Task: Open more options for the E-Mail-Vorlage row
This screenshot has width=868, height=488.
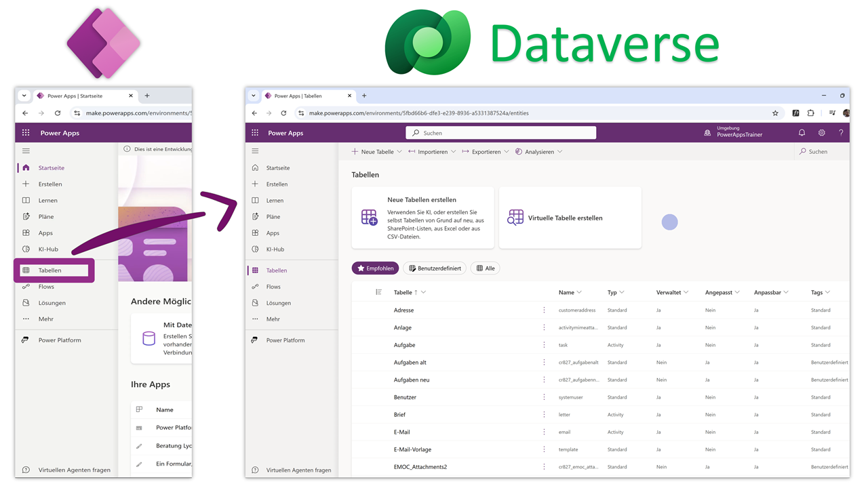Action: [544, 449]
